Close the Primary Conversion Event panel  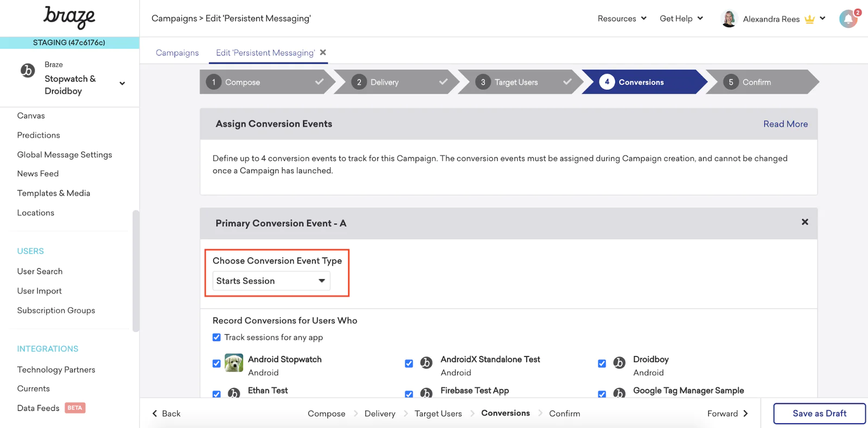click(805, 222)
